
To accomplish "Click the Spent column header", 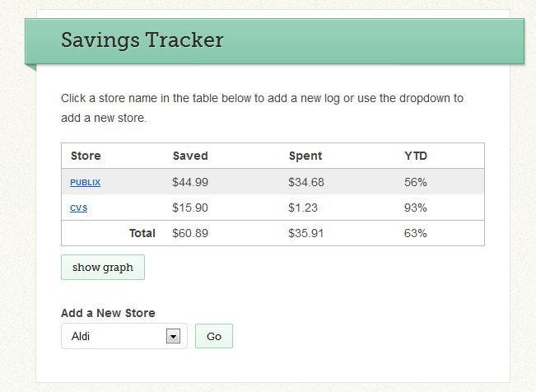I will pyautogui.click(x=305, y=156).
